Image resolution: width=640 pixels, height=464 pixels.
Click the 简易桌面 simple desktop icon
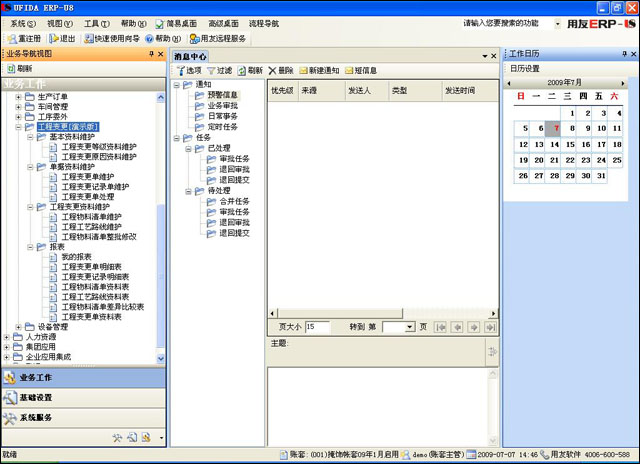(x=160, y=24)
